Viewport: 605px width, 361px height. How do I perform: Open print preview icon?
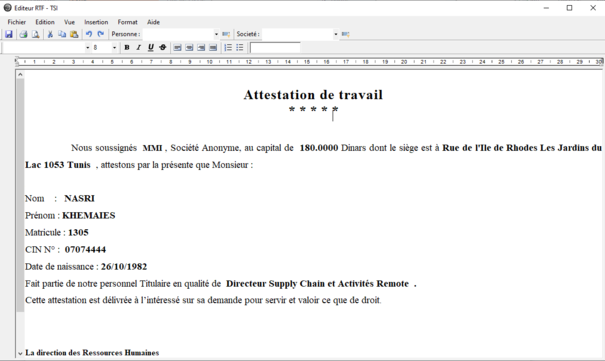click(x=35, y=34)
